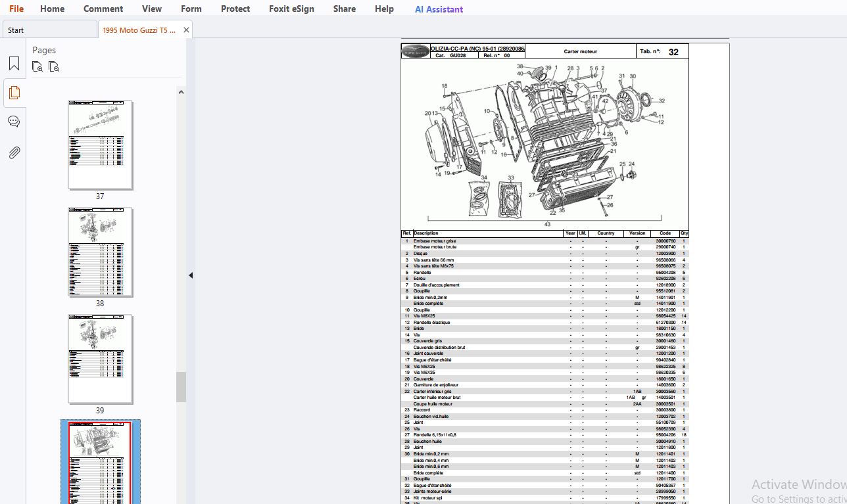Click the 'Rondelle élastique' row
Viewport: 847px width, 504px height.
[544, 322]
